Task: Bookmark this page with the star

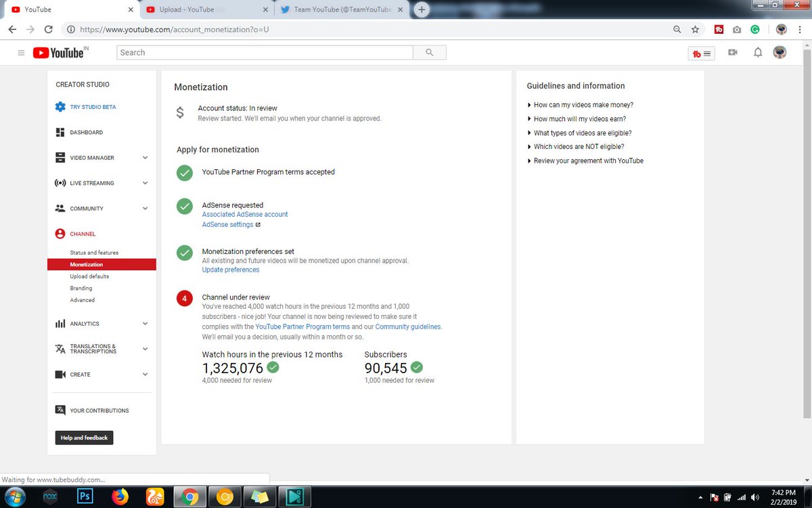Action: [x=695, y=30]
